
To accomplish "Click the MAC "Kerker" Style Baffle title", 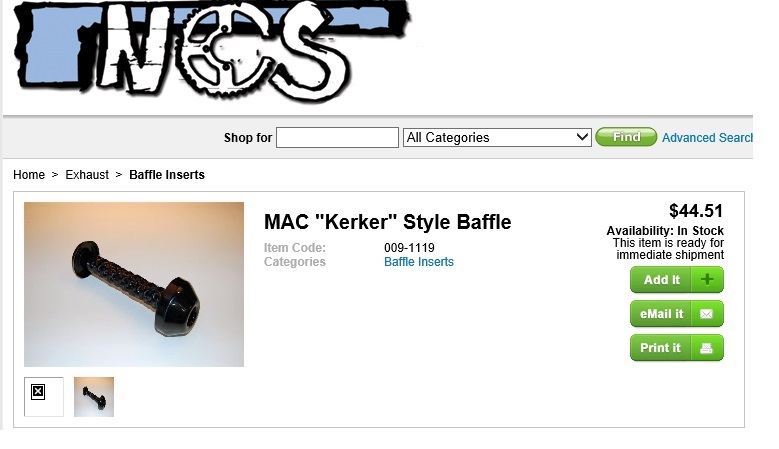I will click(x=388, y=222).
